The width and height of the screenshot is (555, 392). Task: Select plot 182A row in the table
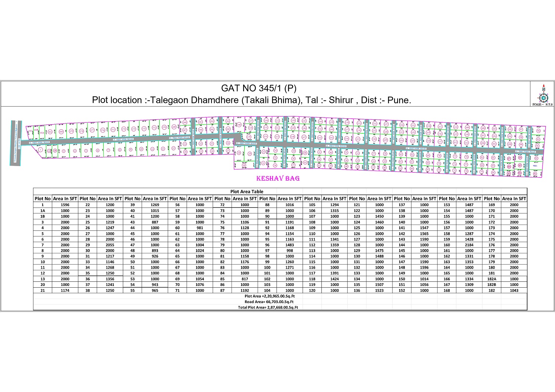(492, 279)
